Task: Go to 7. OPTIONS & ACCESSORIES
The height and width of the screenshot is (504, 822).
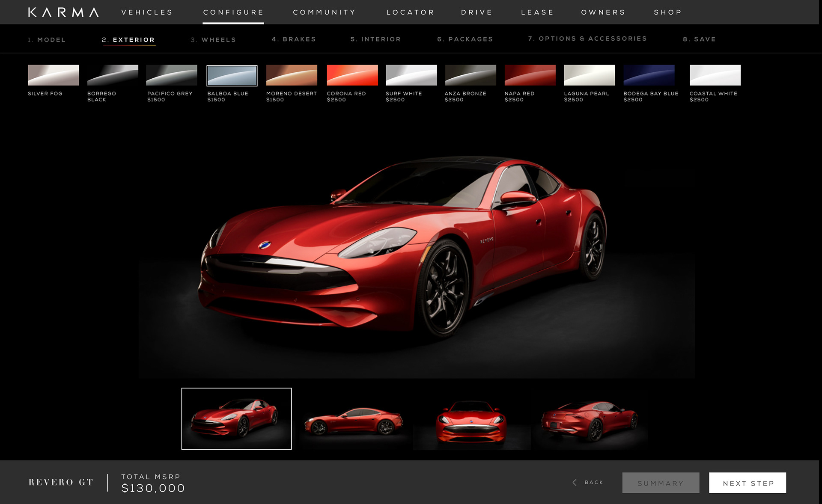Action: [587, 39]
